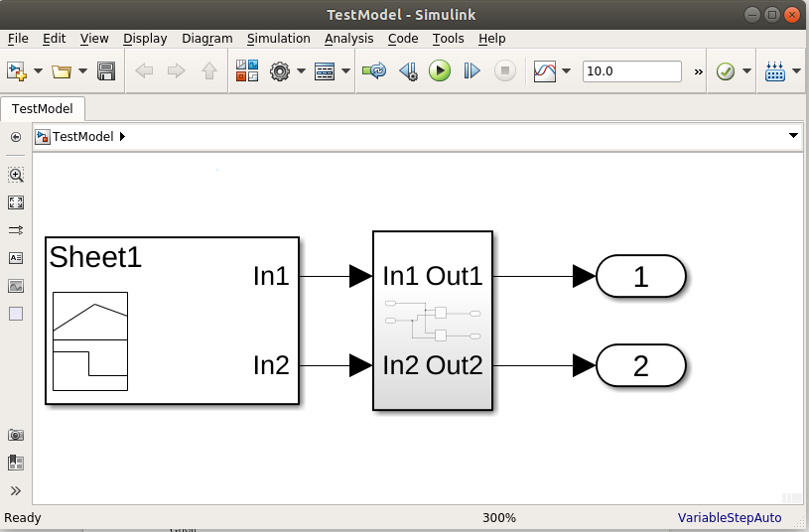809x532 pixels.
Task: Open Model Configuration Parameters gear icon
Action: point(280,71)
